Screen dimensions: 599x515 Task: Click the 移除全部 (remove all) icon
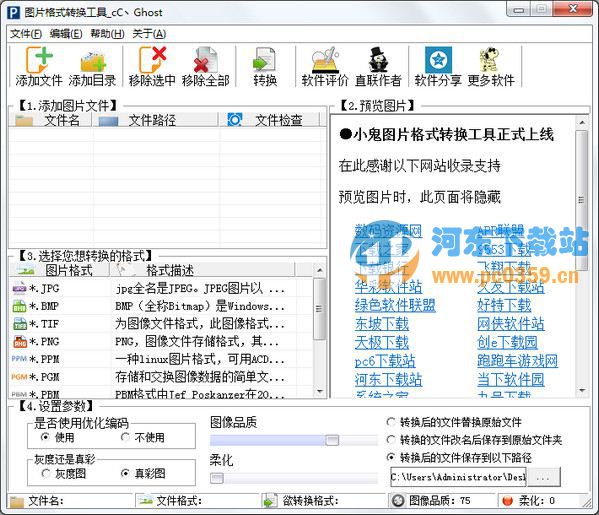[206, 60]
